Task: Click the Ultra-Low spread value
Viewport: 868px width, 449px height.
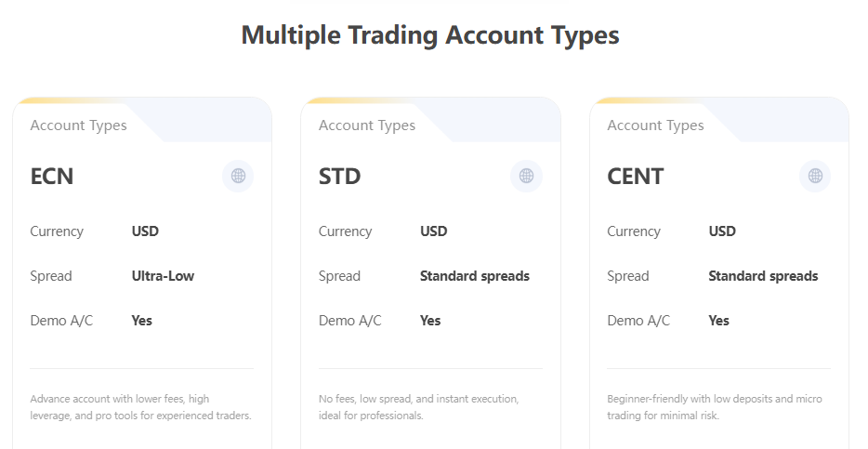Action: pos(163,276)
